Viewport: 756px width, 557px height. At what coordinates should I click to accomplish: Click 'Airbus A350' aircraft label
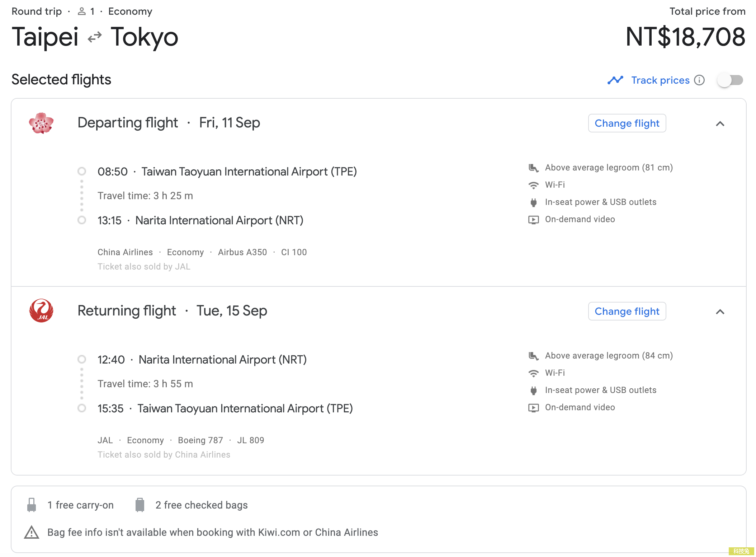(x=242, y=252)
